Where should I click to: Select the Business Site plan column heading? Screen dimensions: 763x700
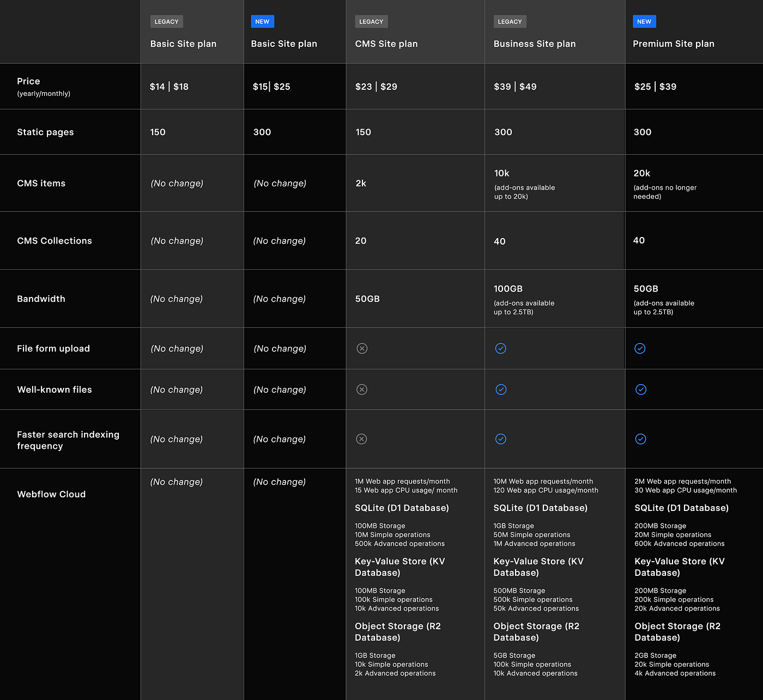click(535, 44)
